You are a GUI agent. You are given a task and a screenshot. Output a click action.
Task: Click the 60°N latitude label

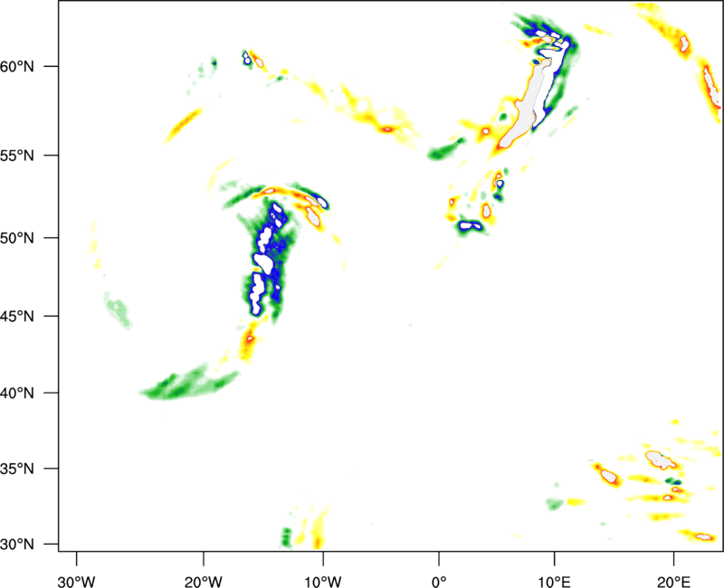point(17,66)
